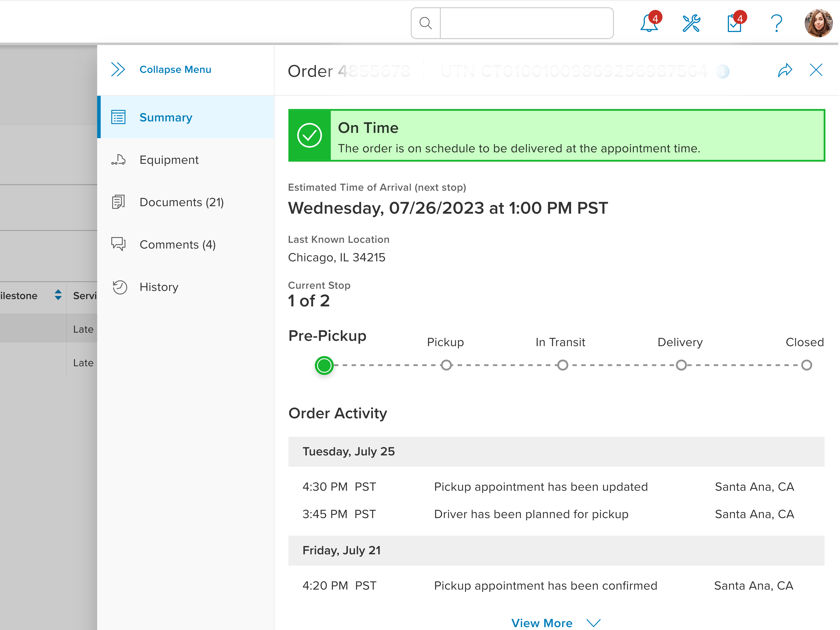Screen dimensions: 840x630
Task: Open the wrench and screwdriver tools icon
Action: [691, 24]
